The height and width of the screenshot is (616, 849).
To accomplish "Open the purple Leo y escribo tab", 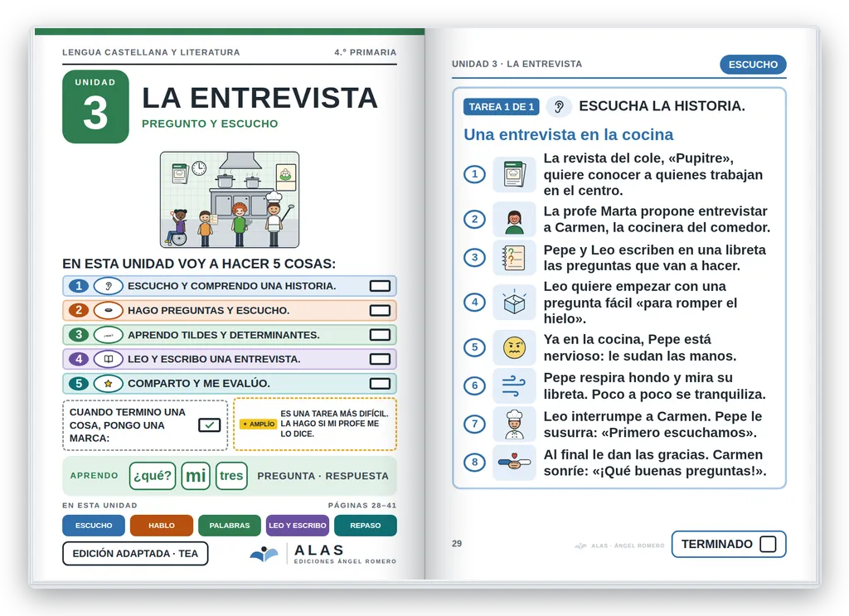I will (298, 525).
